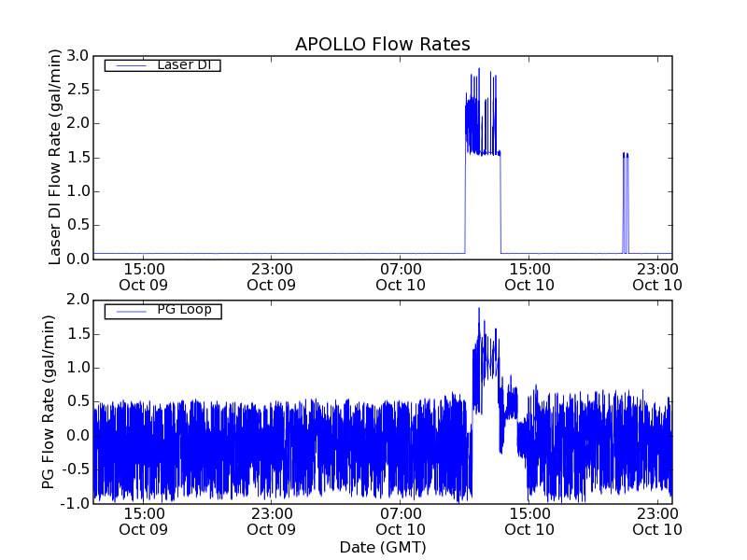Click the 0.0 tick on the top plot's y-axis
Viewport: 747px width, 560px height.
point(77,259)
